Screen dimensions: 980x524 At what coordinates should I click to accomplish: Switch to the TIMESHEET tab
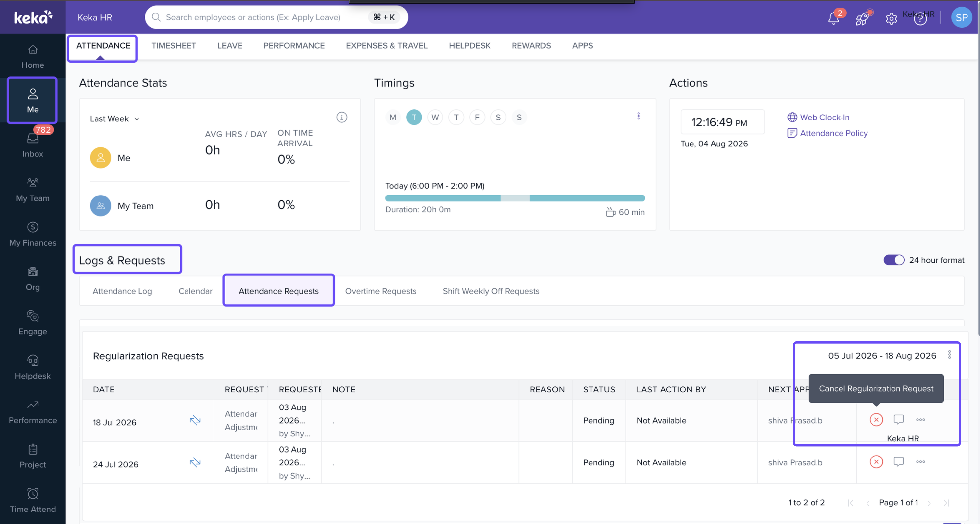click(174, 46)
